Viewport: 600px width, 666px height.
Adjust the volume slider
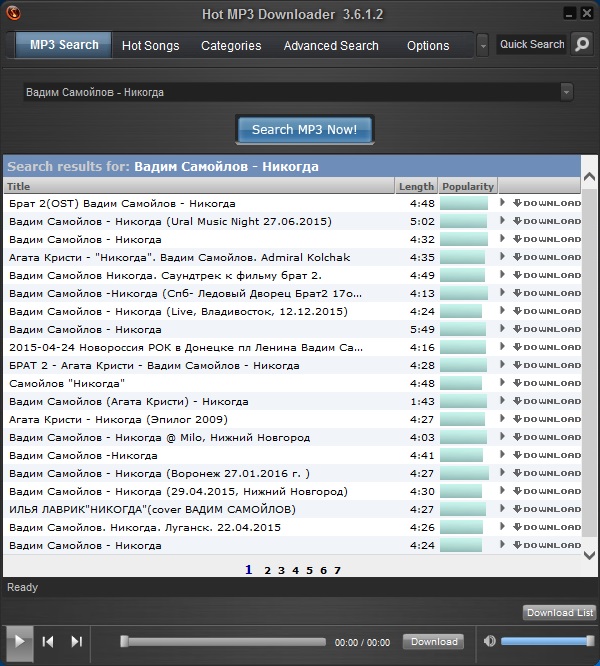548,641
